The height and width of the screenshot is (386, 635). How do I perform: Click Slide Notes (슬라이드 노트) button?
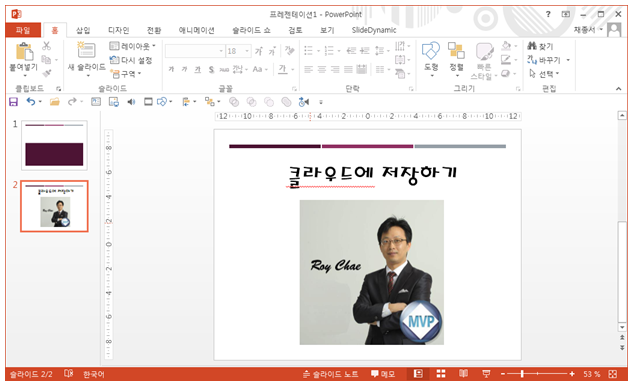(330, 374)
